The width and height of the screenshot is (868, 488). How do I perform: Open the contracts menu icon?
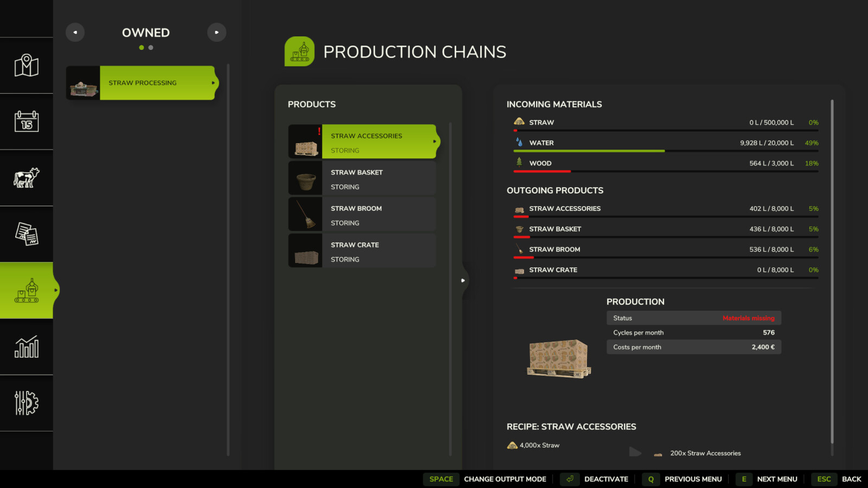pyautogui.click(x=27, y=234)
